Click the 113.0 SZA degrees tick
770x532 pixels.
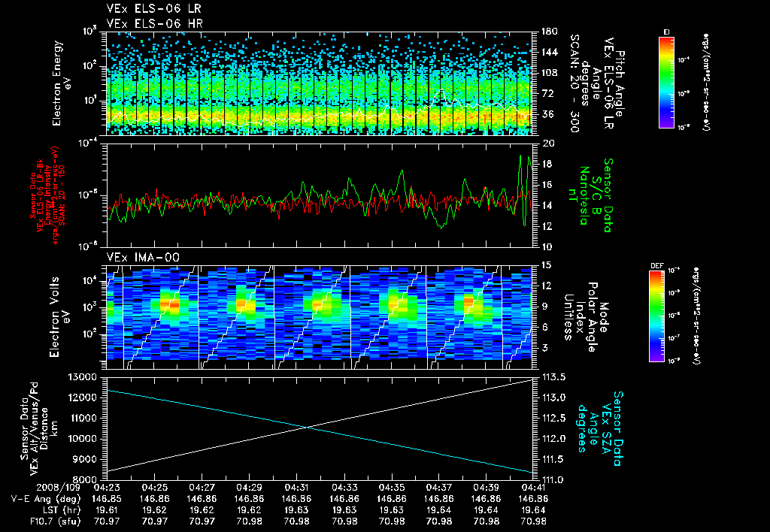click(553, 397)
